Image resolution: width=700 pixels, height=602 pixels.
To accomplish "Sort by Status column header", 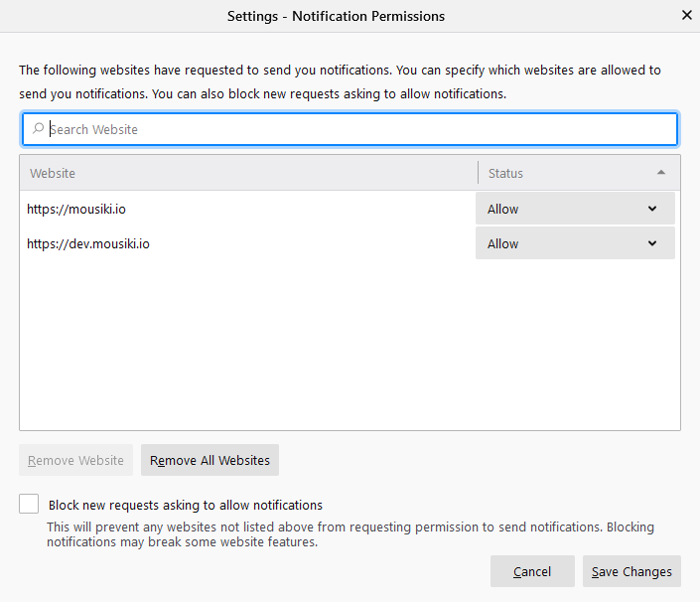I will click(579, 173).
